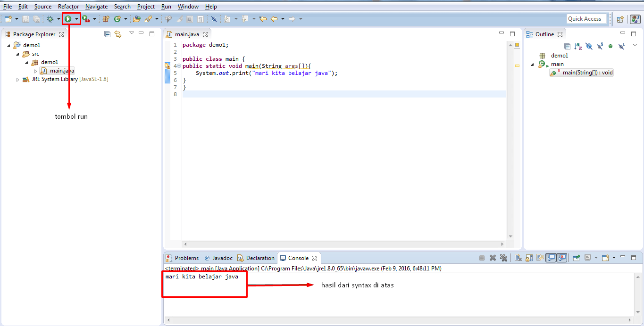644x326 pixels.
Task: Select main(String[]) : void in Outline
Action: point(582,73)
